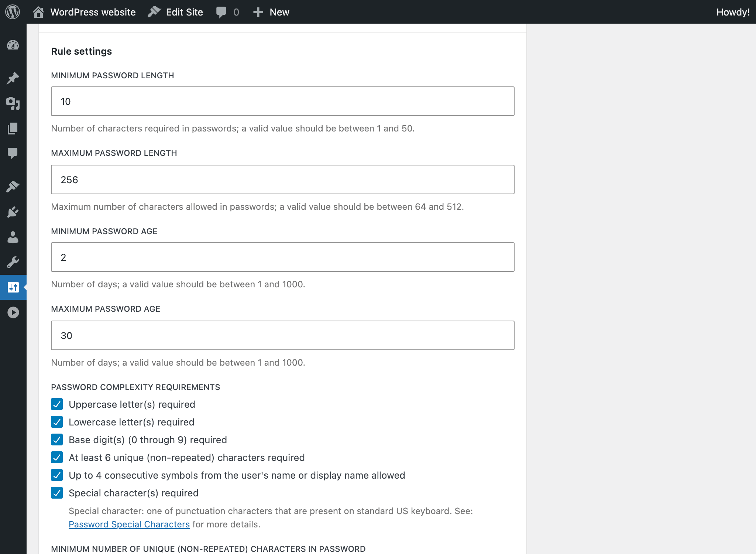The image size is (756, 554).
Task: Open the Plugins sidebar icon
Action: 13,212
